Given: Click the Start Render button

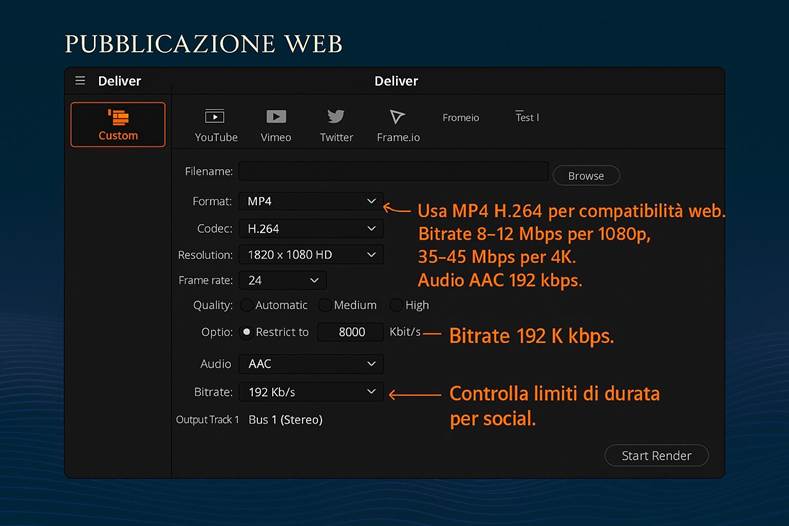Looking at the screenshot, I should click(x=656, y=456).
